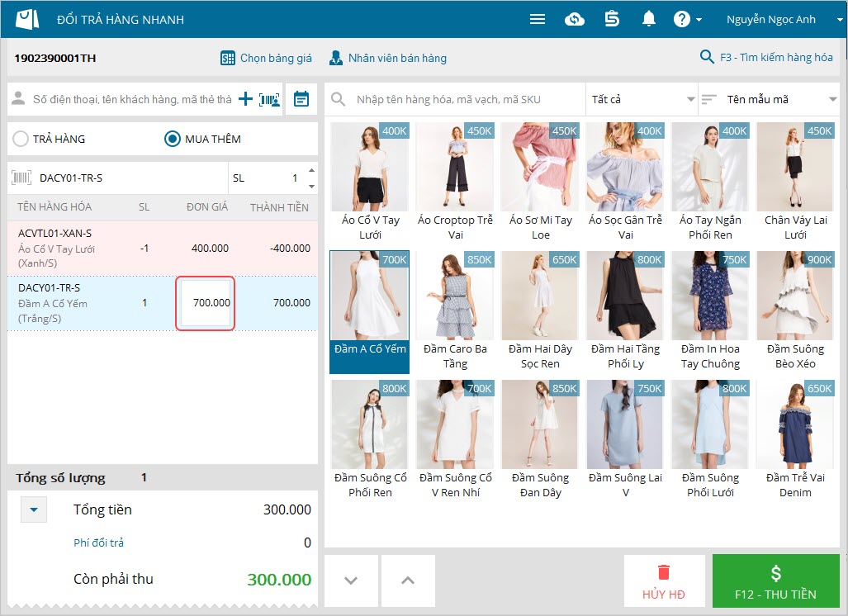Select the Đầm In Hoa Tay Chuông product
The height and width of the screenshot is (616, 848).
pyautogui.click(x=710, y=312)
